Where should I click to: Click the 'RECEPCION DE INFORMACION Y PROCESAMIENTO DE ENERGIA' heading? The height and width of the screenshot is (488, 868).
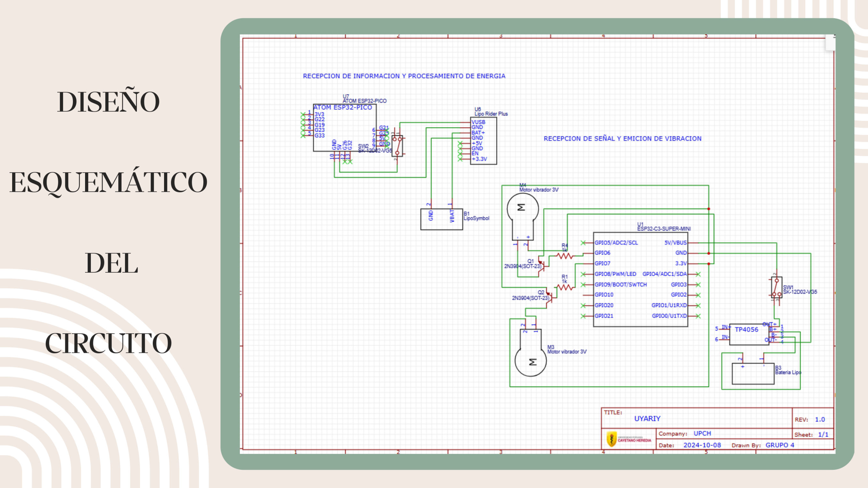(404, 76)
